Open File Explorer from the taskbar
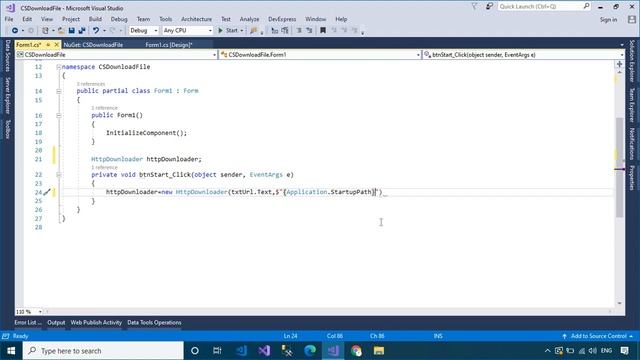640x360 pixels. (x=379, y=351)
